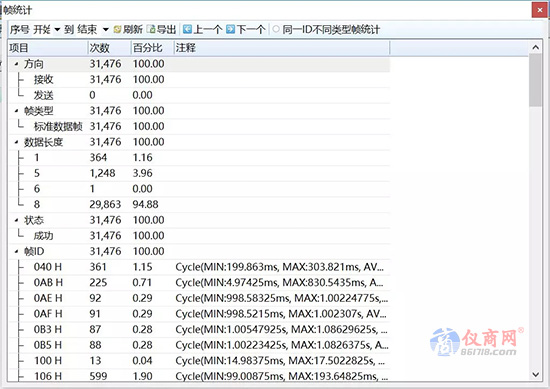Click the 导出 export icon

(x=151, y=29)
